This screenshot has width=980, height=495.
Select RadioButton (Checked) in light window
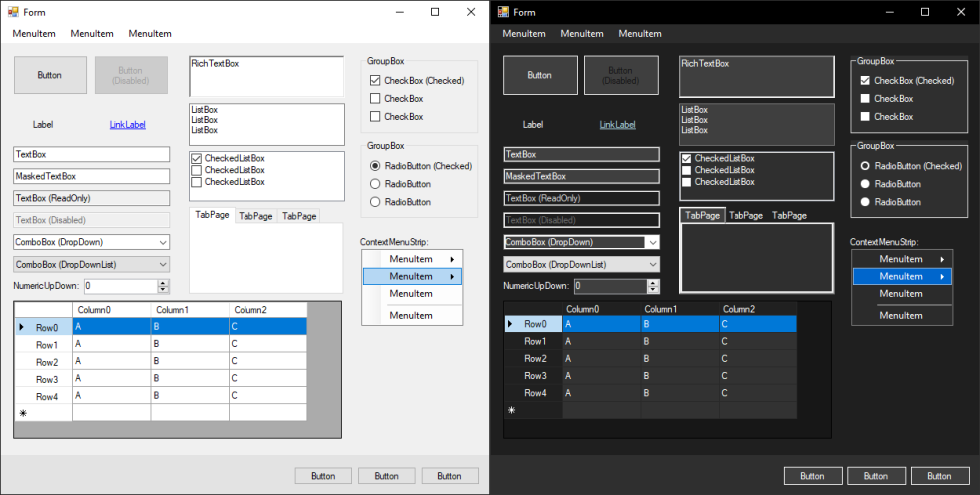375,166
